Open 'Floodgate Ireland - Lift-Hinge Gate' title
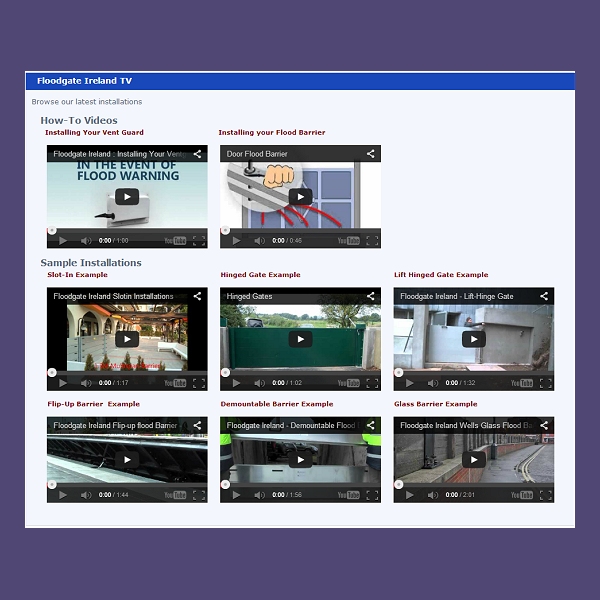The width and height of the screenshot is (600, 600). [x=457, y=297]
